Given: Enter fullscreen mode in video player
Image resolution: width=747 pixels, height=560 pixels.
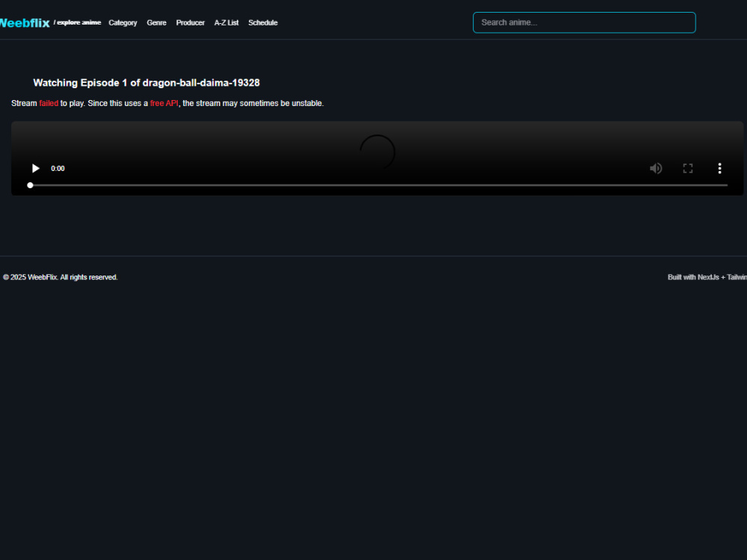Looking at the screenshot, I should click(688, 169).
